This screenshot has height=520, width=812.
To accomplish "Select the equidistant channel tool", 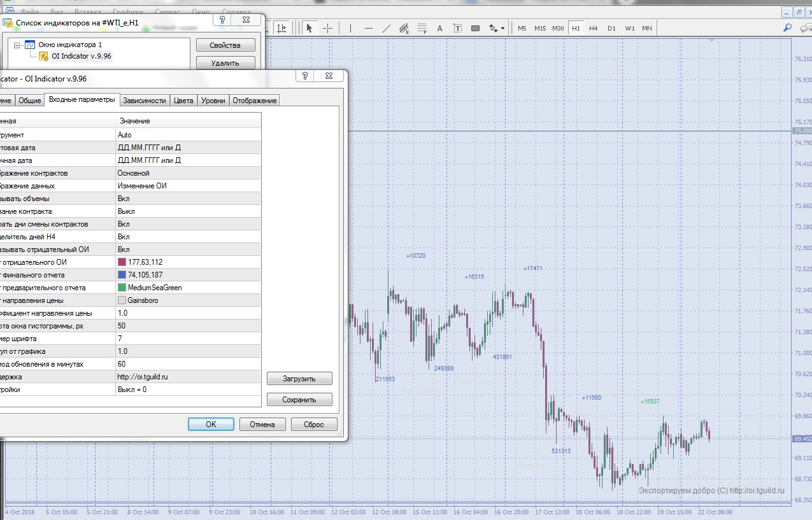I will 404,28.
